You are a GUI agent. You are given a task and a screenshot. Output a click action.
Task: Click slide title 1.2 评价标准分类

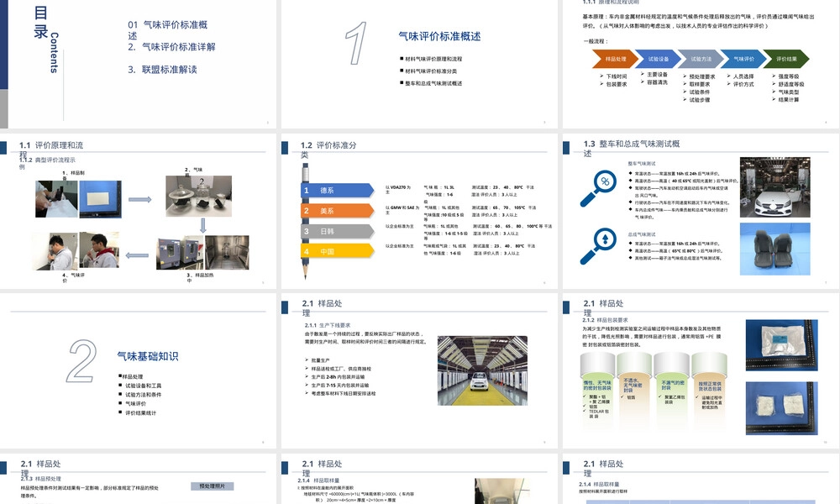[328, 150]
